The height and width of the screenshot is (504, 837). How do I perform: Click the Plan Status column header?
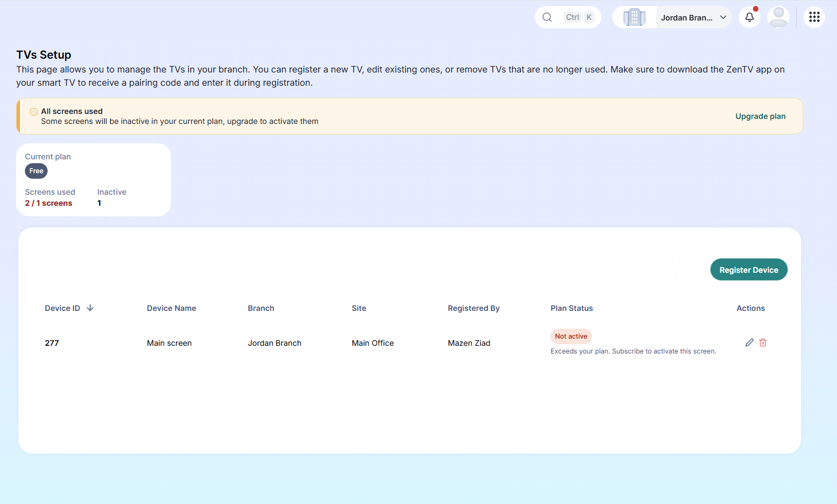click(x=571, y=308)
